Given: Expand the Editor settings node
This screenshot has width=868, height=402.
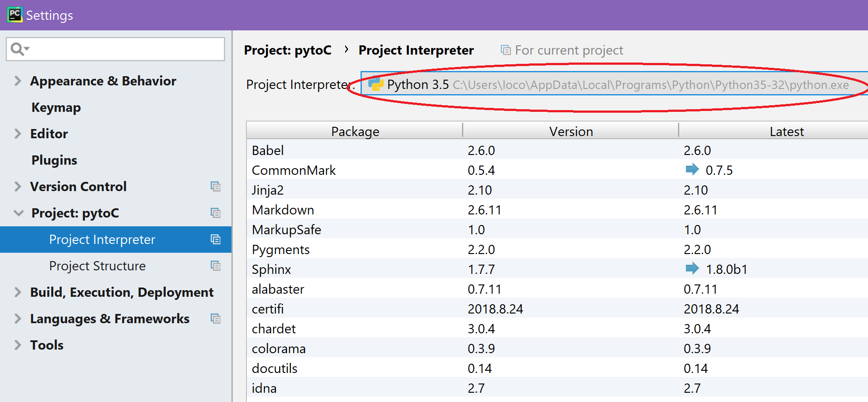Looking at the screenshot, I should pyautogui.click(x=18, y=134).
